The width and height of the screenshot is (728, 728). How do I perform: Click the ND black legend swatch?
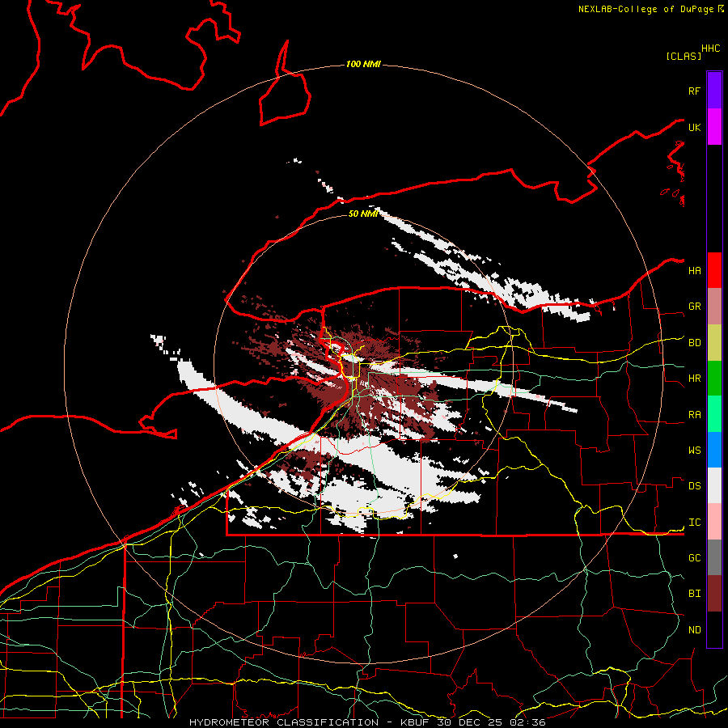point(714,629)
